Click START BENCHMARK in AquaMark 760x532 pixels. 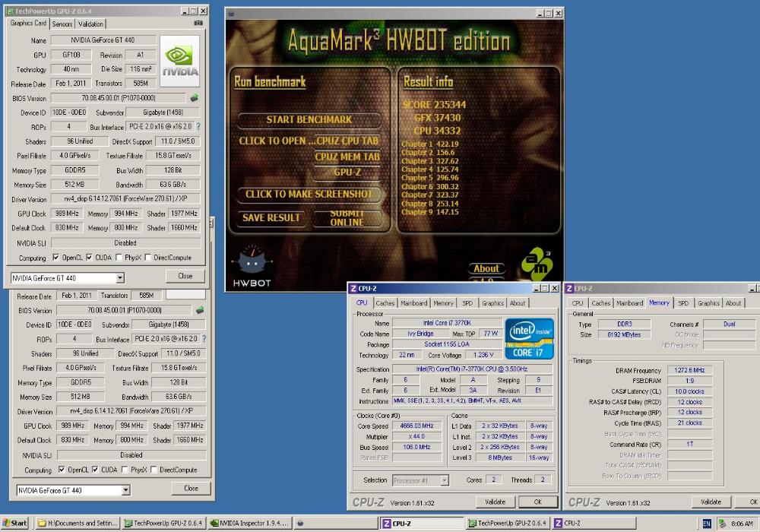(x=309, y=119)
